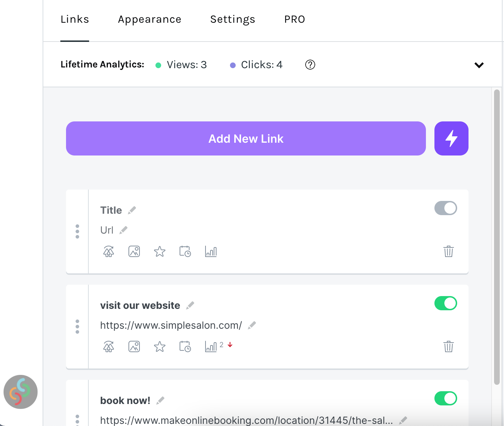
Task: Click the Add New Link button
Action: (x=246, y=138)
